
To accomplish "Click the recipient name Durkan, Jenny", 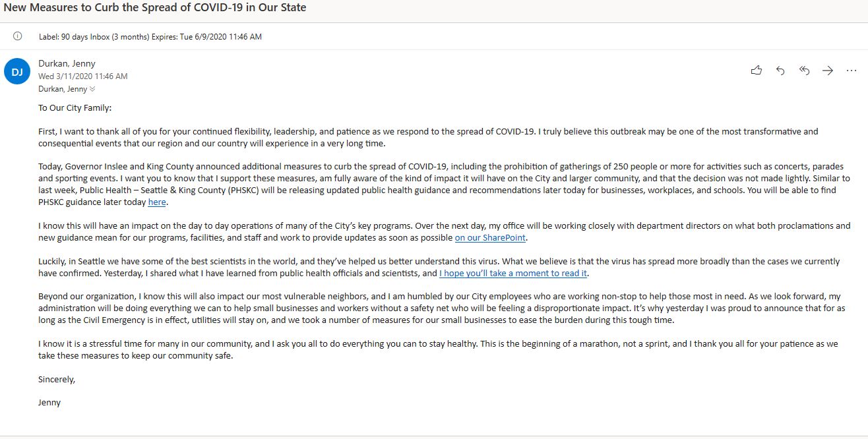I will (62, 89).
